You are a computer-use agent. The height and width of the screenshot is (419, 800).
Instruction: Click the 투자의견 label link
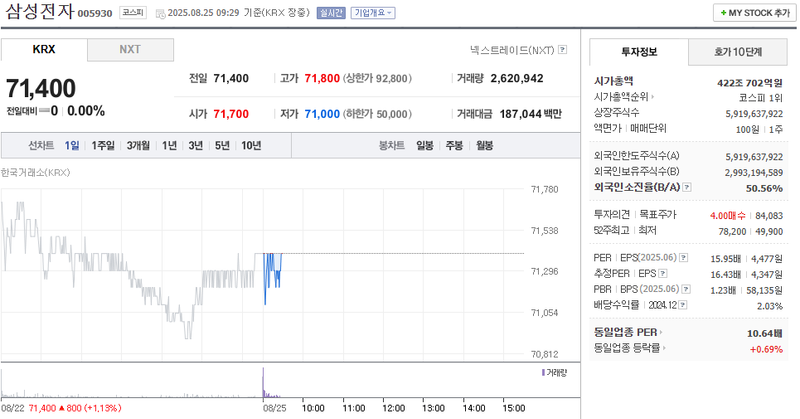click(x=612, y=215)
